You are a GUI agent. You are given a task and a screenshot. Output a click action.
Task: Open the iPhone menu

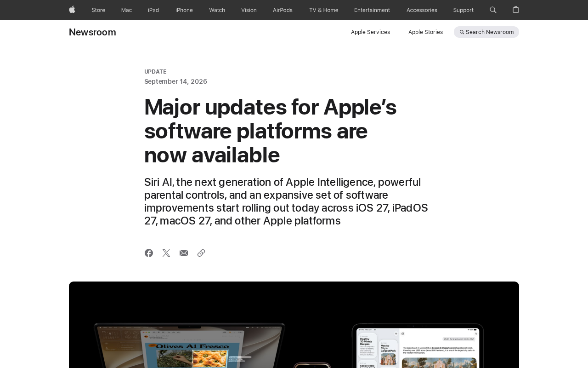184,10
